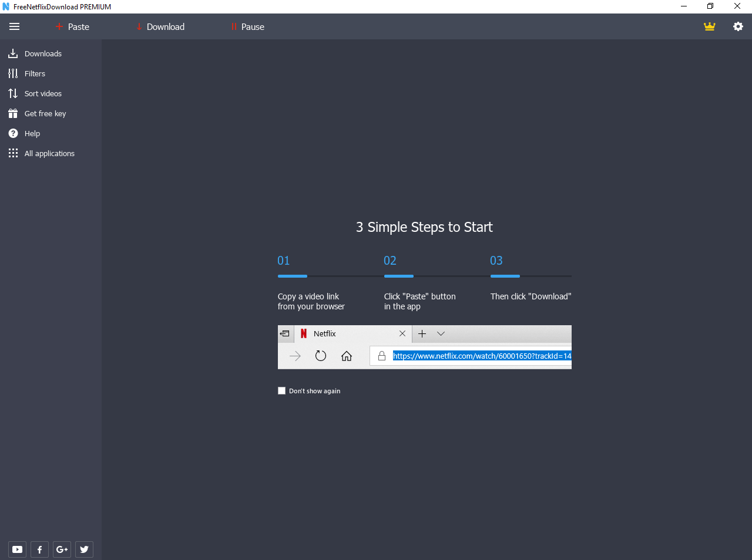The width and height of the screenshot is (752, 560).
Task: Pause downloads with the Pause button
Action: tap(247, 27)
